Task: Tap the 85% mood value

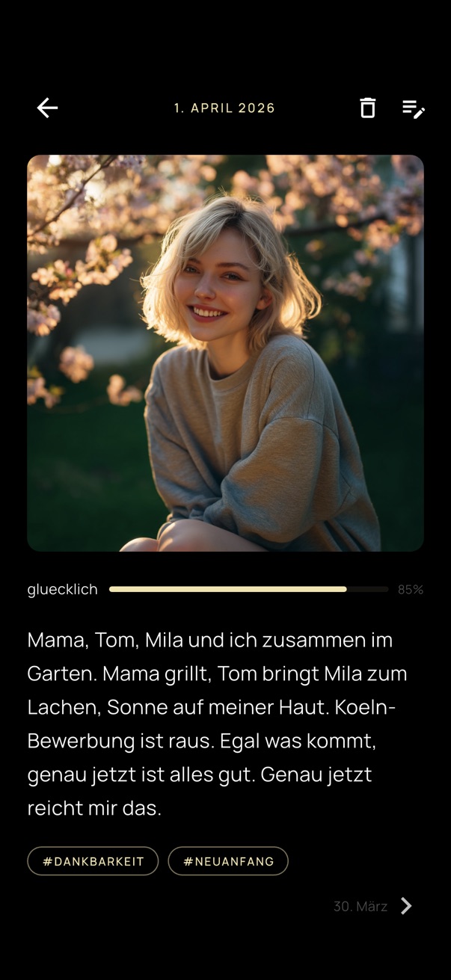Action: 411,589
